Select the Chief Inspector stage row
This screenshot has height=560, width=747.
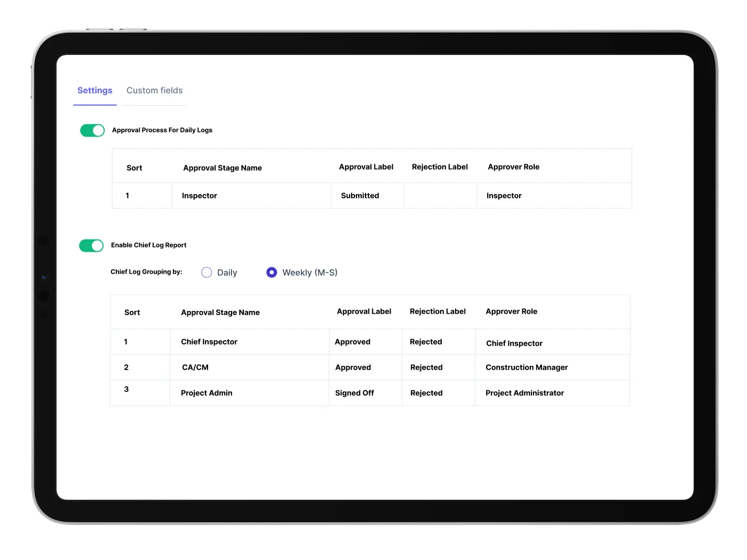pyautogui.click(x=209, y=341)
